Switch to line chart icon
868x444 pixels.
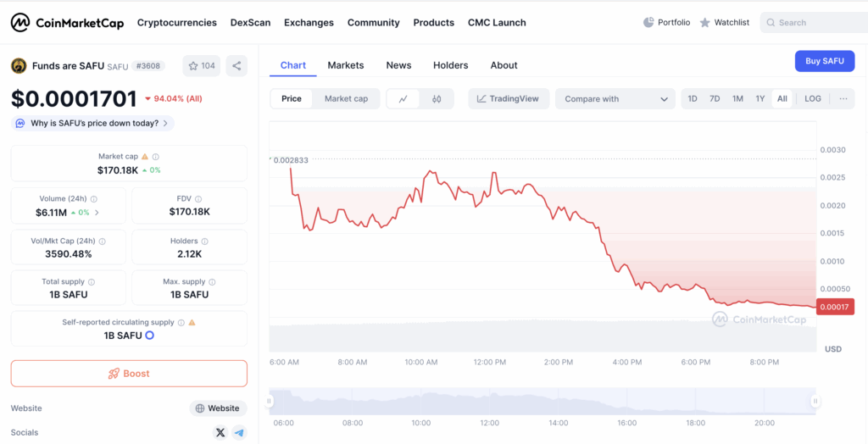(403, 99)
